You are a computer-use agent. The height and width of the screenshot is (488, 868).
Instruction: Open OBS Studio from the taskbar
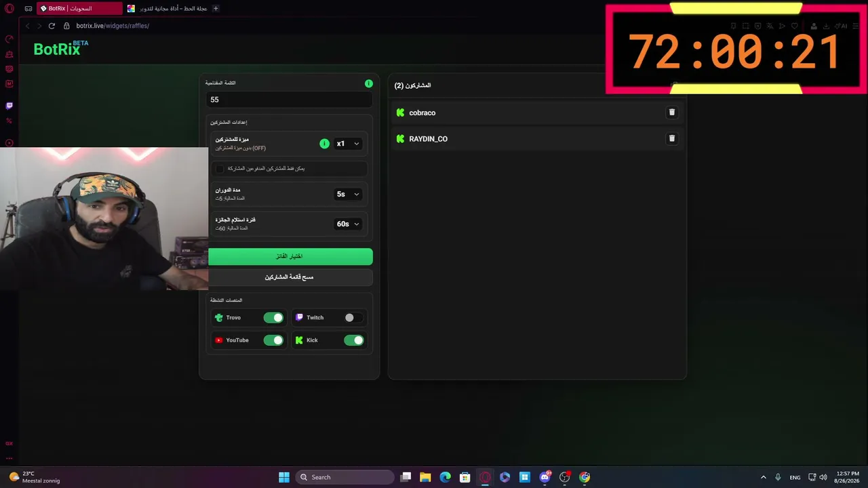564,477
